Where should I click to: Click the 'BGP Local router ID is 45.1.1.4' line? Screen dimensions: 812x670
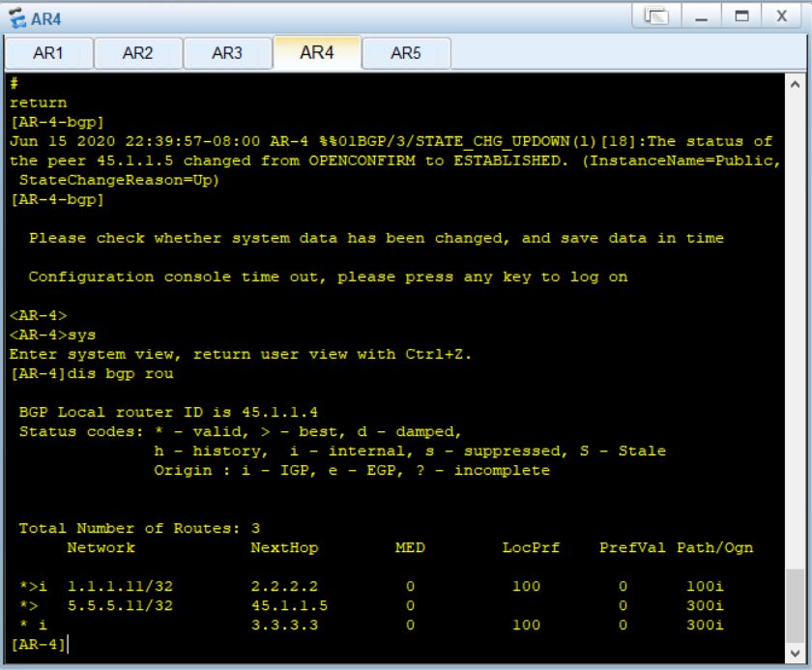pos(168,412)
